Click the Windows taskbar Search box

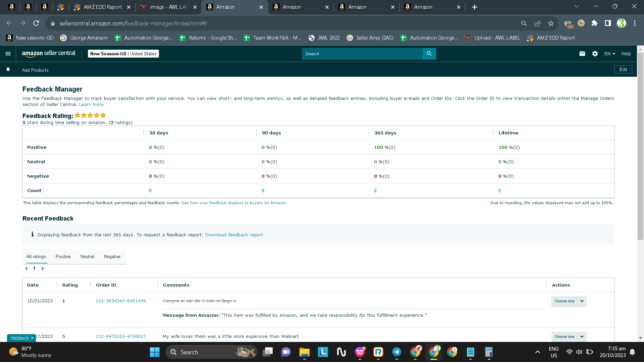point(211,352)
